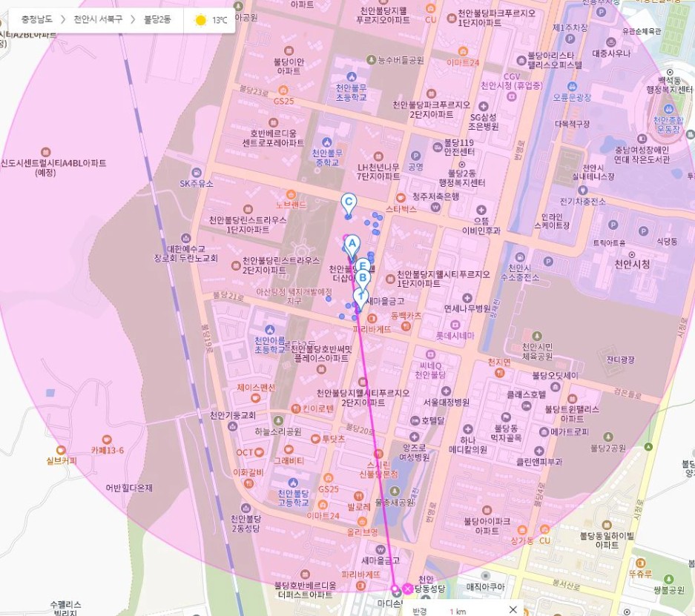Select the 능수버들공원 park icon
Screen dimensions: 695x616
click(x=372, y=60)
